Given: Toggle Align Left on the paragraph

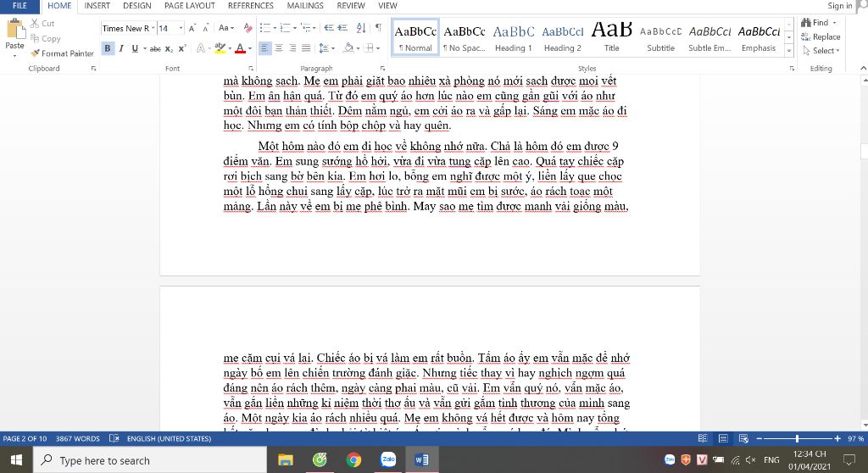Looking at the screenshot, I should [265, 48].
